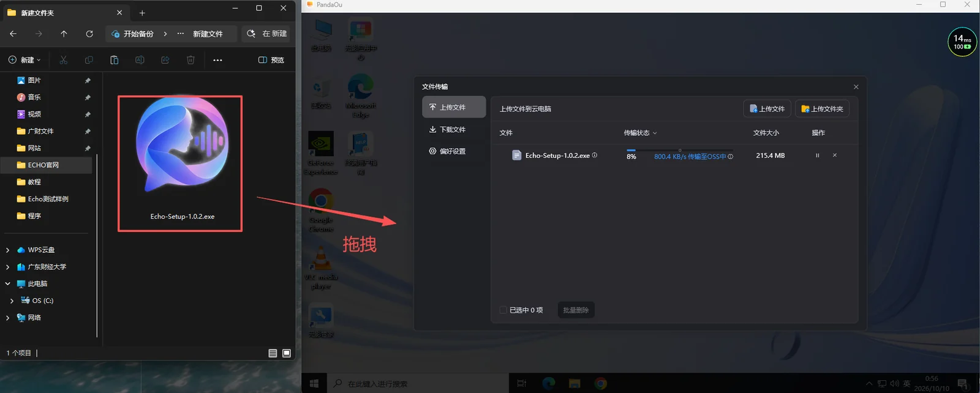This screenshot has width=980, height=393.
Task: Click the Delete trash icon in Explorer
Action: pos(190,60)
